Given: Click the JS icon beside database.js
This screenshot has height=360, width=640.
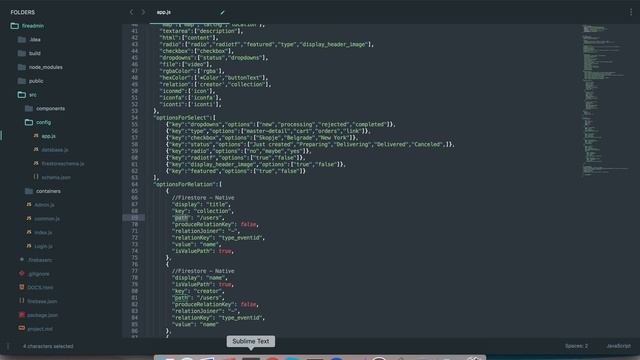Looking at the screenshot, I should coord(36,150).
